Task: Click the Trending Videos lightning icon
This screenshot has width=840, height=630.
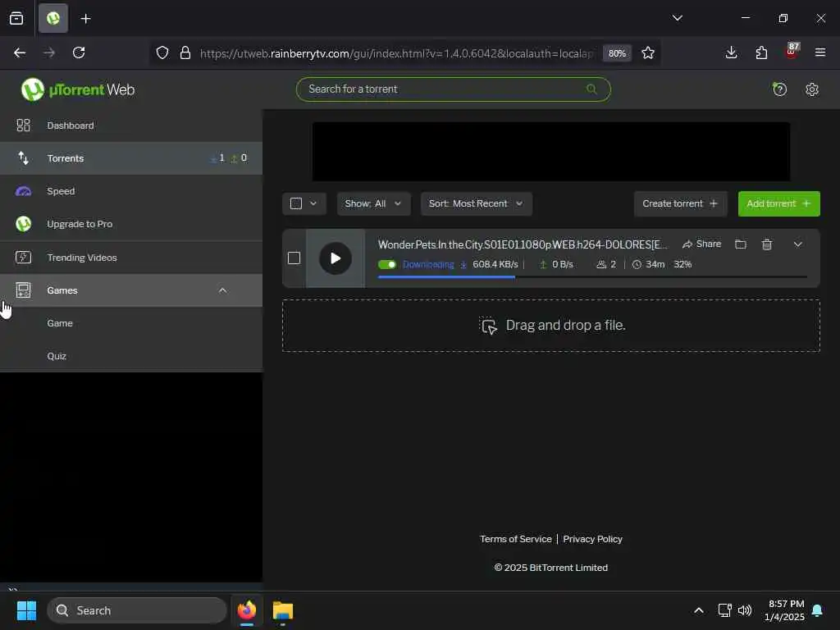Action: 23,258
